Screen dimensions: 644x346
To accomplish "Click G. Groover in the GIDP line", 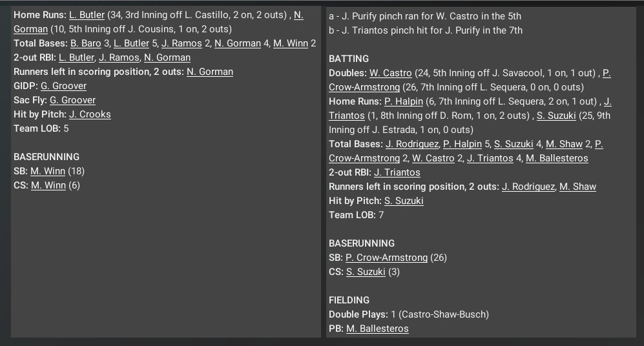I will point(63,86).
